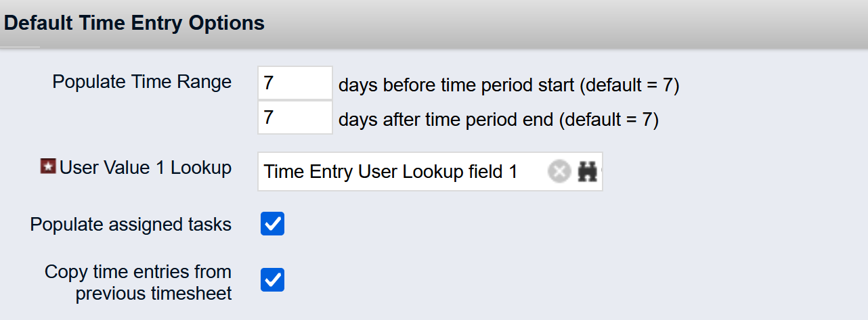The image size is (868, 320).
Task: Click the Default Time Entry Options heading
Action: 135,23
